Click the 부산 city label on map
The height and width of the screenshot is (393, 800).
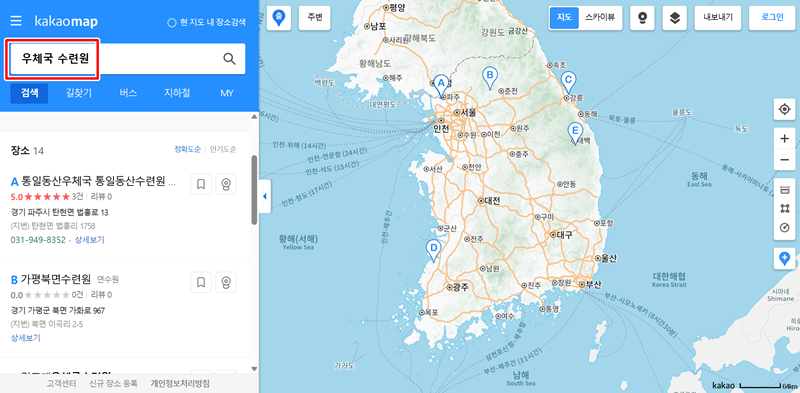(x=594, y=284)
